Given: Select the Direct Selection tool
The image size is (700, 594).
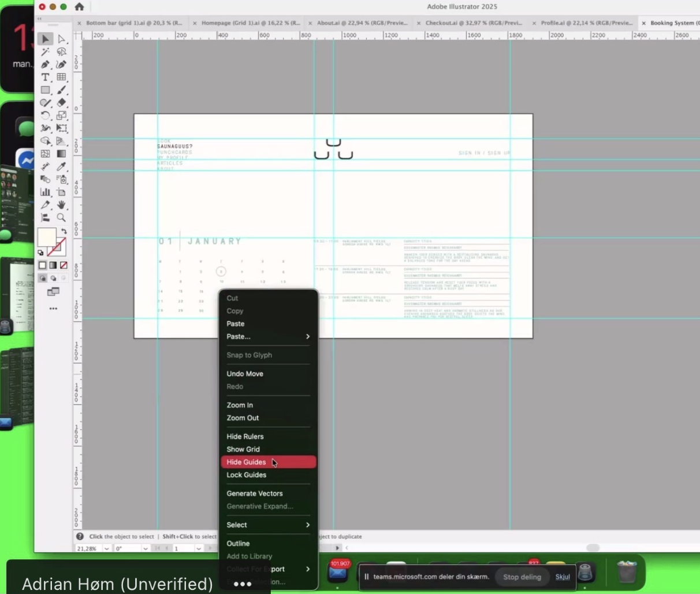Looking at the screenshot, I should (x=61, y=39).
